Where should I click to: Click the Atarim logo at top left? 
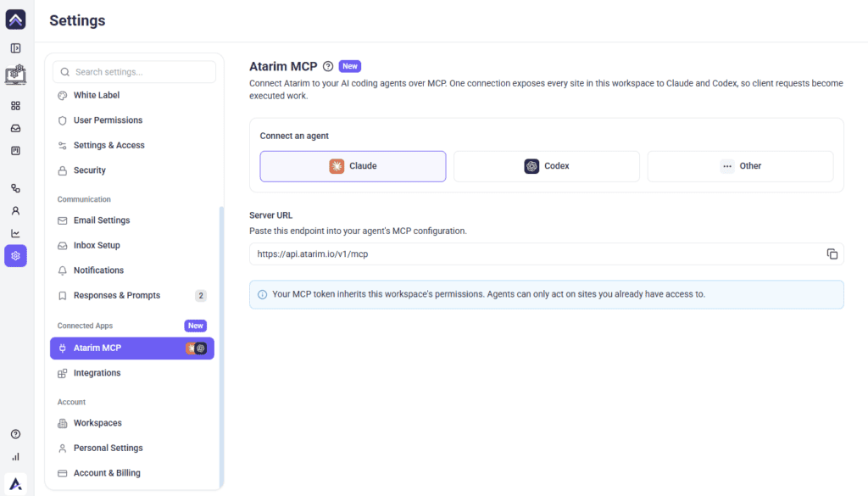coord(15,20)
